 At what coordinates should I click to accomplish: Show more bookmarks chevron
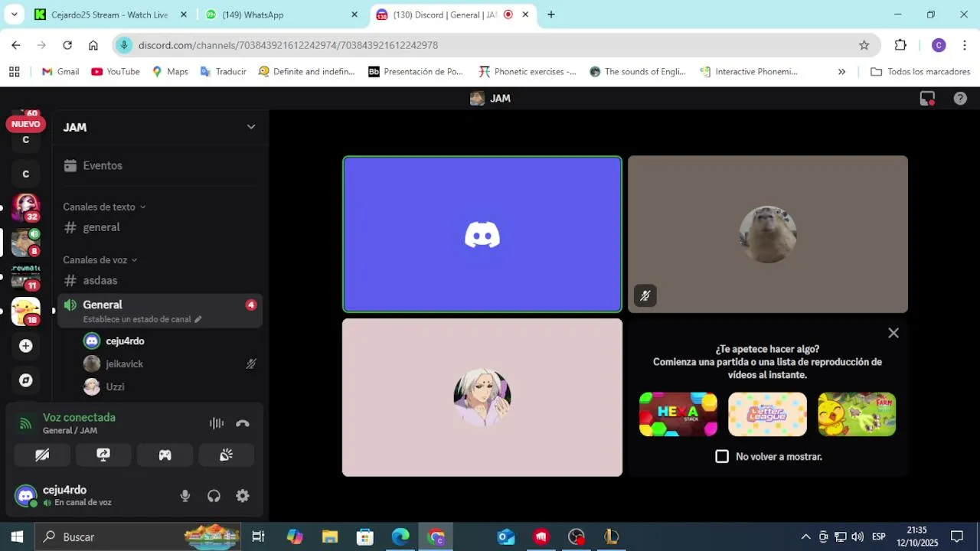tap(841, 71)
